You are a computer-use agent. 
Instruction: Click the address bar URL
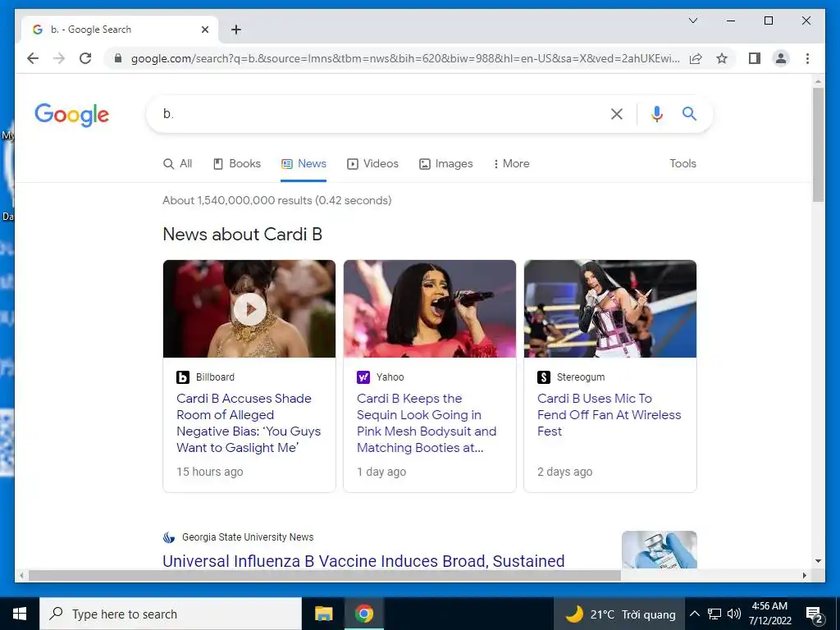pyautogui.click(x=405, y=58)
